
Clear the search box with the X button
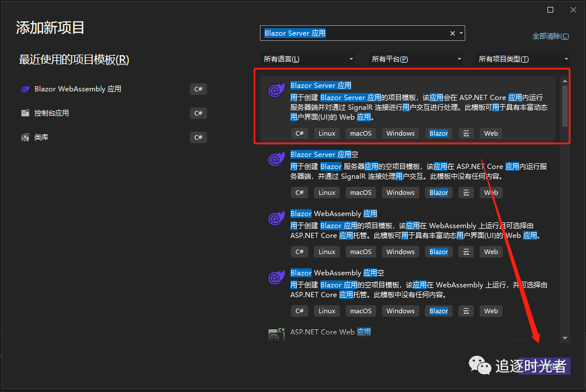click(452, 33)
